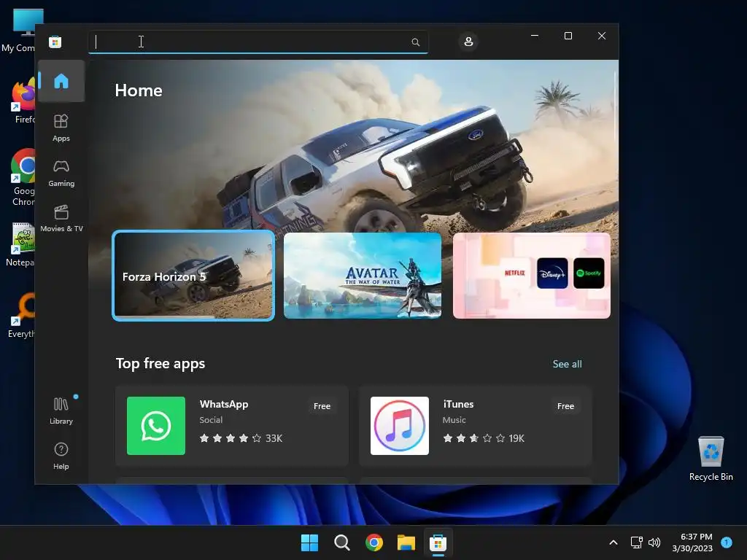Image resolution: width=747 pixels, height=560 pixels.
Task: Click the Microsoft Store logo in title bar
Action: (55, 42)
